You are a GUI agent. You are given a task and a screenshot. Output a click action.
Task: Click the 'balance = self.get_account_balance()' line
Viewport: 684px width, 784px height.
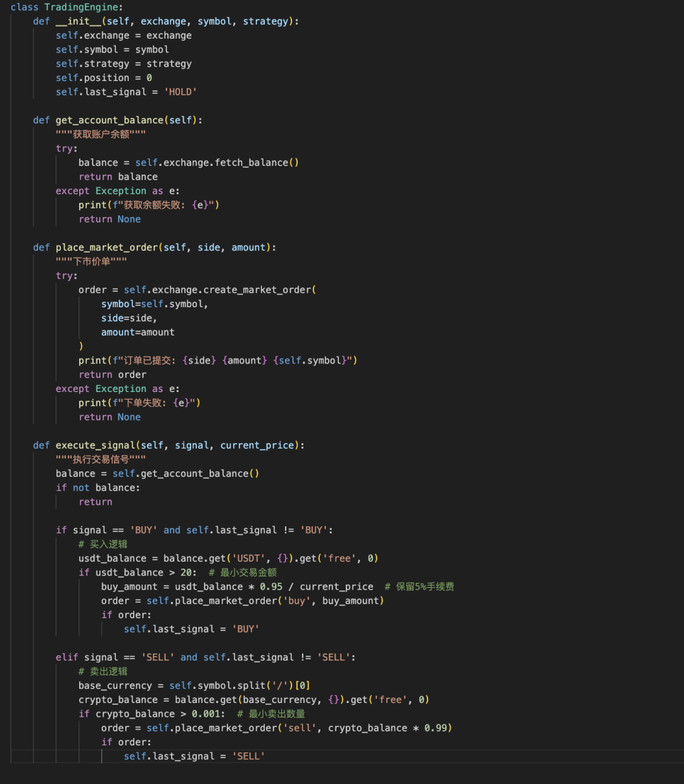click(x=158, y=474)
